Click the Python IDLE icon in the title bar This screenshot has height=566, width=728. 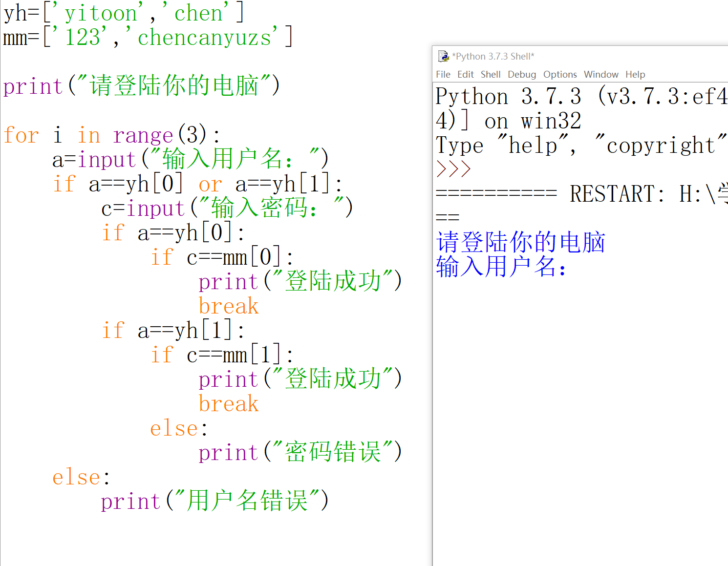(443, 56)
